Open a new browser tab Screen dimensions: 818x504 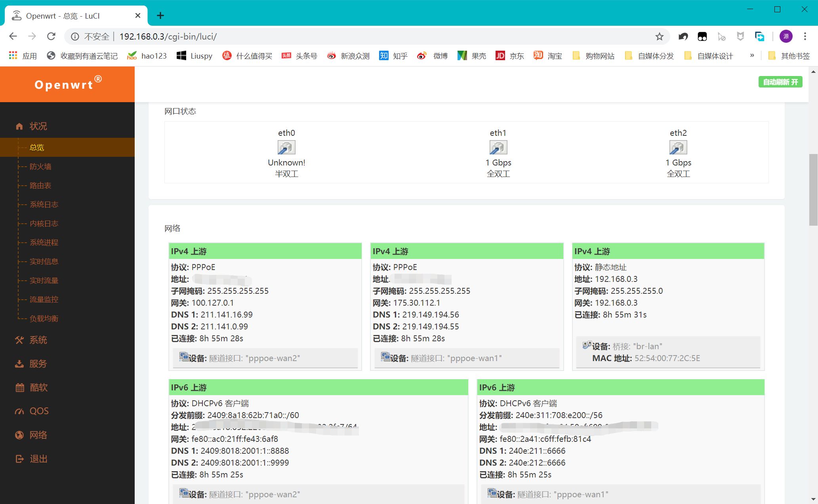(160, 15)
